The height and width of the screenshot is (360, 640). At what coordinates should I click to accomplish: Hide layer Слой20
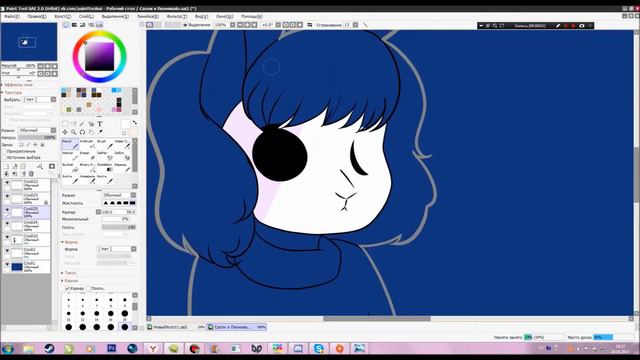pos(7,237)
